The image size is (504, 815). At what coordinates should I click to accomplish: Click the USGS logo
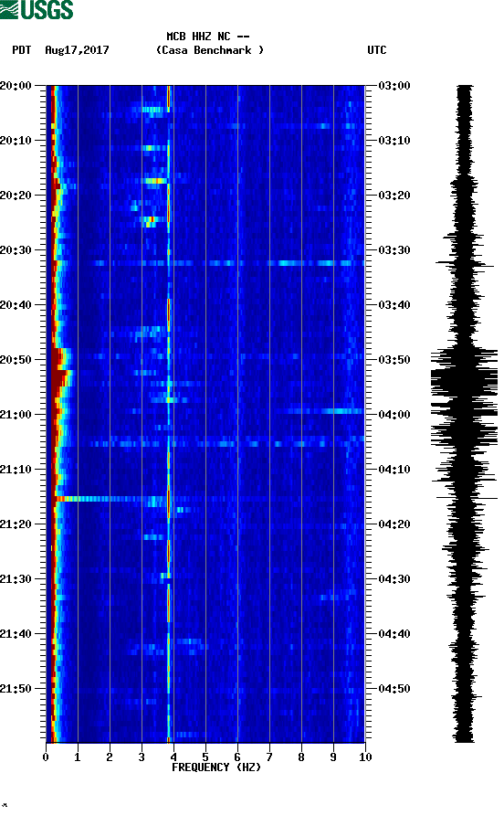37,9
